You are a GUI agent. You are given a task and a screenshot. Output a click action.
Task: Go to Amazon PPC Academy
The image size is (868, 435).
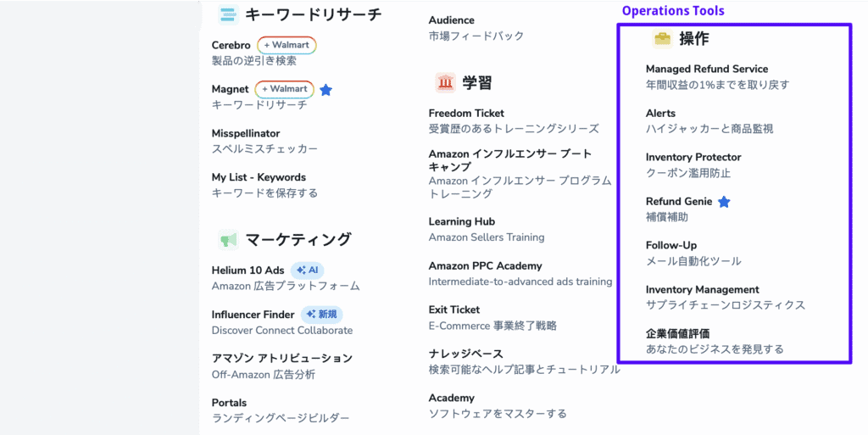485,265
